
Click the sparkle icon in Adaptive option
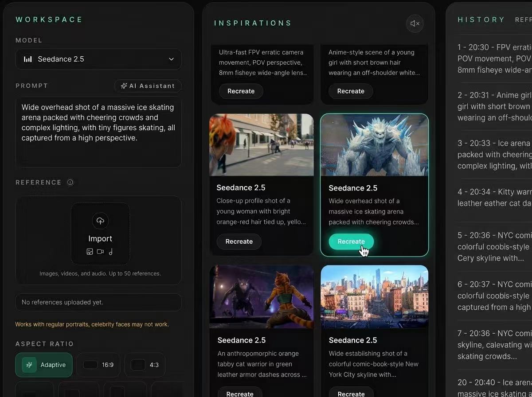pos(29,365)
